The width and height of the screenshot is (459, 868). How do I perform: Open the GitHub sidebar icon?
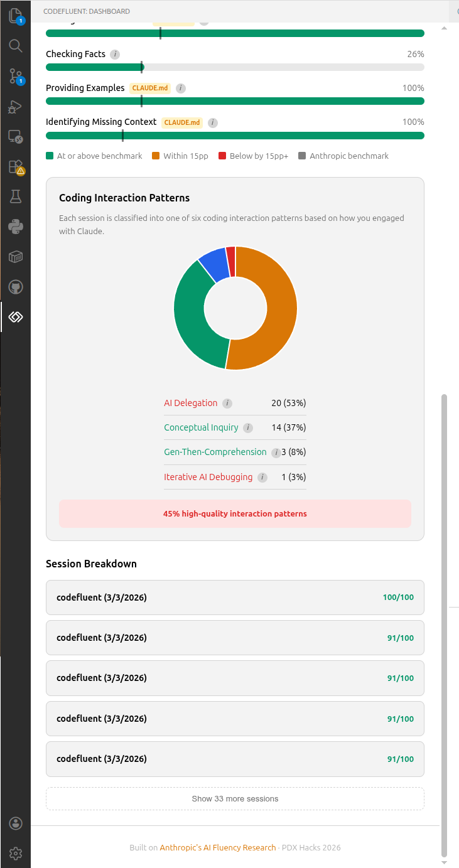[x=15, y=286]
